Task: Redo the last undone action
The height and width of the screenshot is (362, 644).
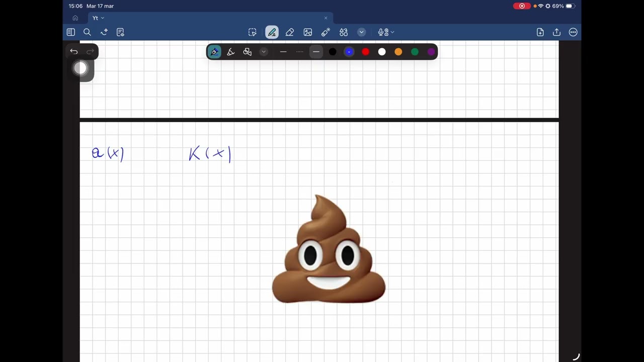Action: coord(91,51)
